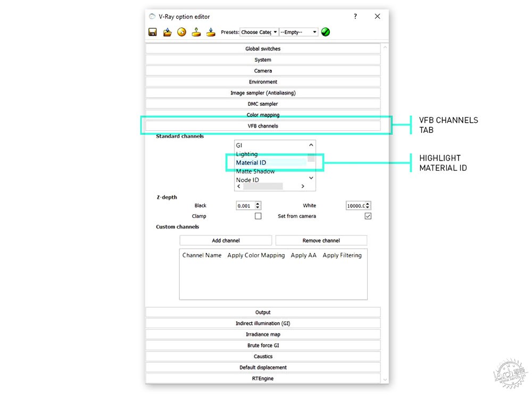Click the White value spinner arrows
The image size is (532, 395).
(x=368, y=206)
